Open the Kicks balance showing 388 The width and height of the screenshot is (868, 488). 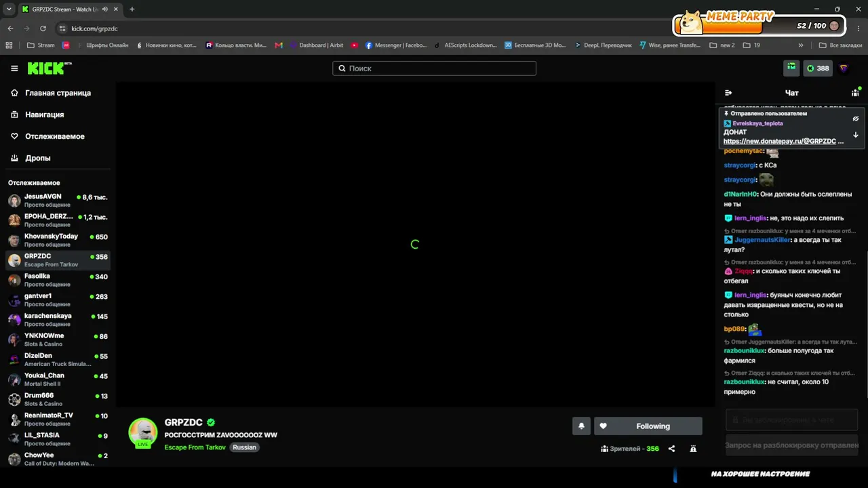coord(818,68)
